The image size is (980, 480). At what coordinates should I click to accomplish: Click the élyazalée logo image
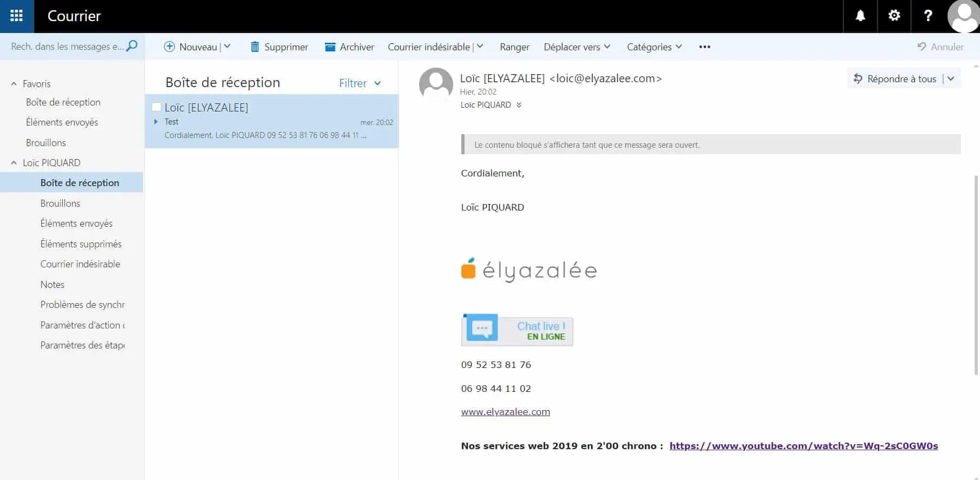tap(529, 269)
